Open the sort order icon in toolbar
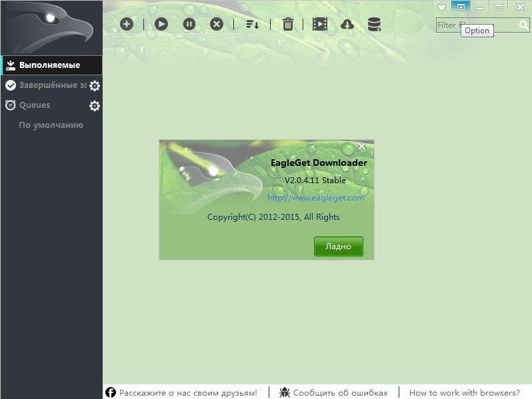Viewport: 532px width, 399px height. (x=252, y=24)
